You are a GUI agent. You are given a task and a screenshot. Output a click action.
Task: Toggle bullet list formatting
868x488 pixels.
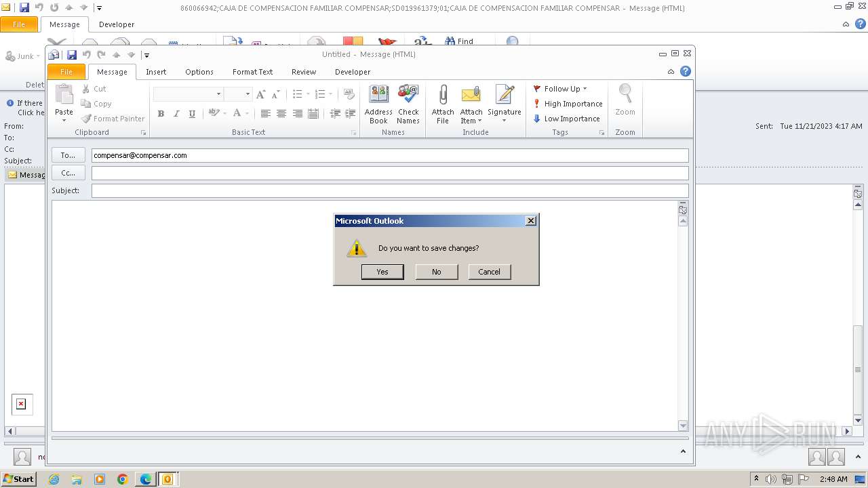(297, 94)
